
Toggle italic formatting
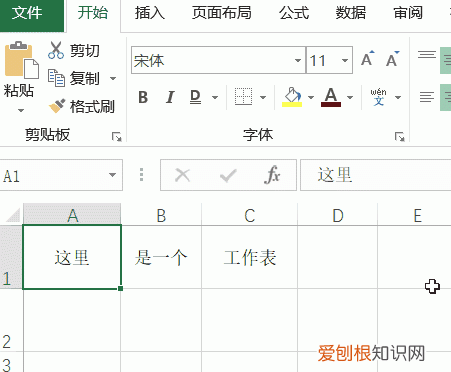[170, 97]
